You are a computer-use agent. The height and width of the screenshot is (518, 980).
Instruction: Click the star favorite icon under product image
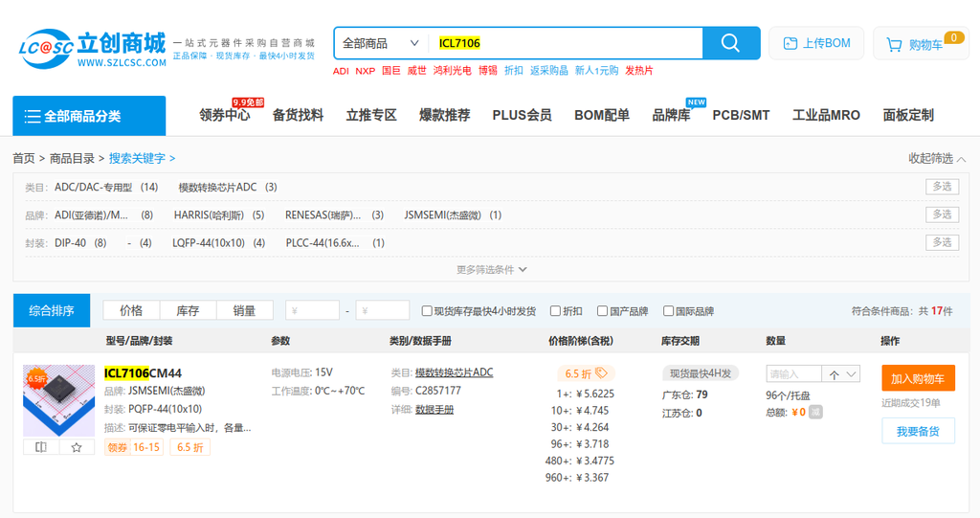[77, 447]
